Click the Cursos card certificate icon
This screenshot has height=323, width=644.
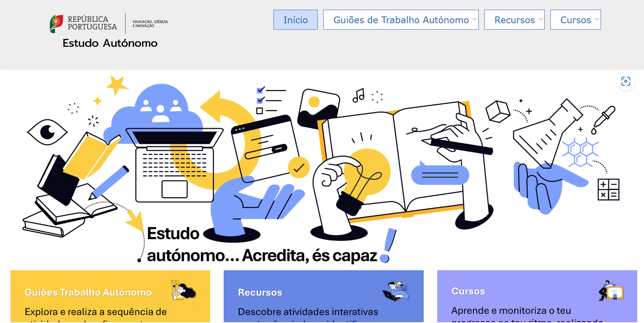point(611,290)
